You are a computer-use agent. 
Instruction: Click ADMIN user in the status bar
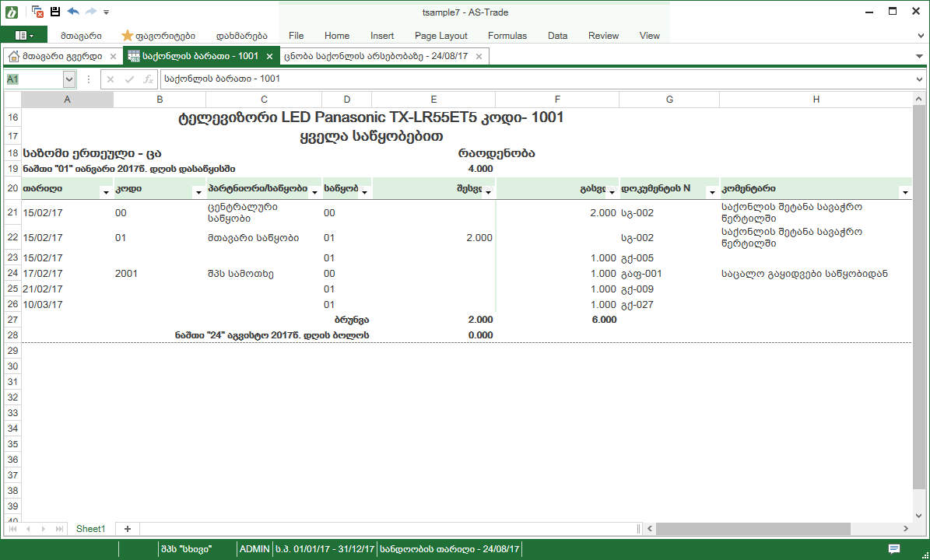(x=254, y=549)
